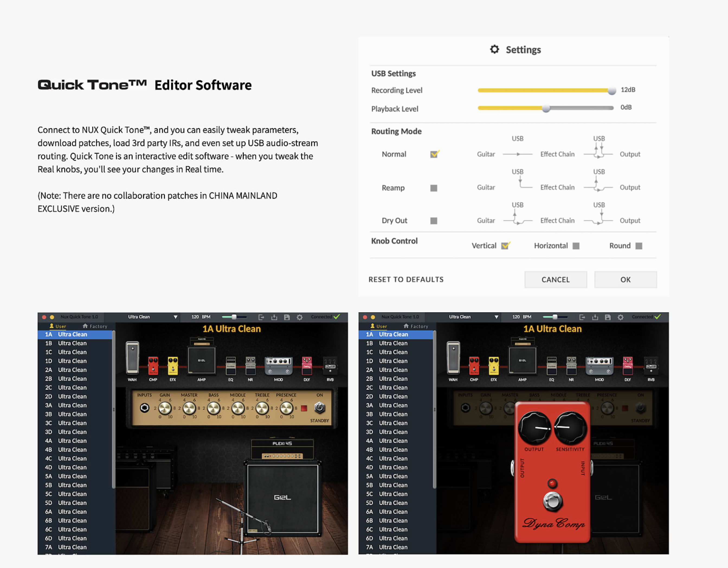Select RVB pedal in left editor window

(330, 366)
